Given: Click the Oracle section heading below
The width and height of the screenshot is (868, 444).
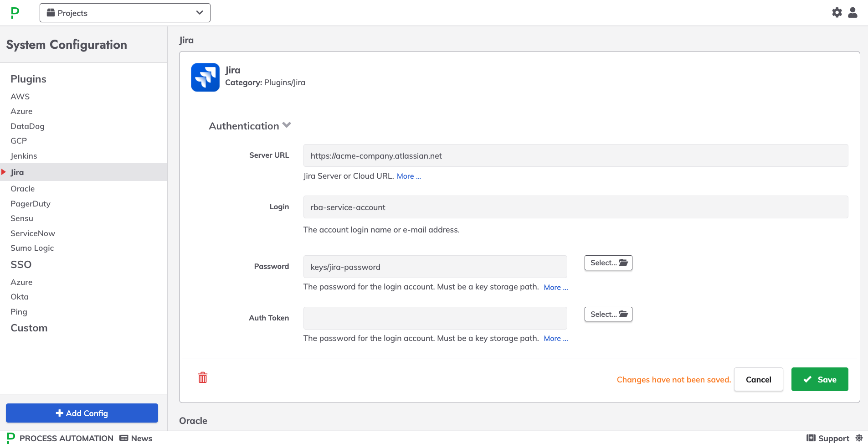Looking at the screenshot, I should pos(193,421).
